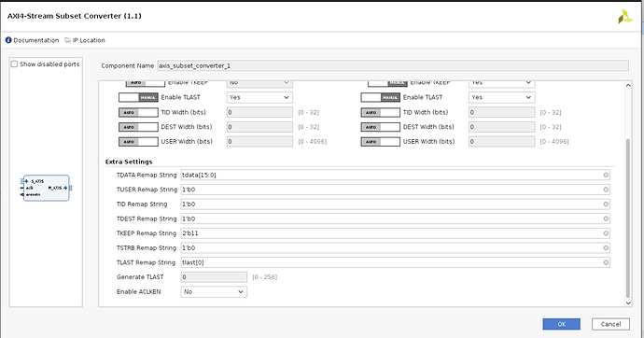This screenshot has width=644, height=338.
Task: Clear the TDATA Remap String field icon
Action: coord(606,175)
